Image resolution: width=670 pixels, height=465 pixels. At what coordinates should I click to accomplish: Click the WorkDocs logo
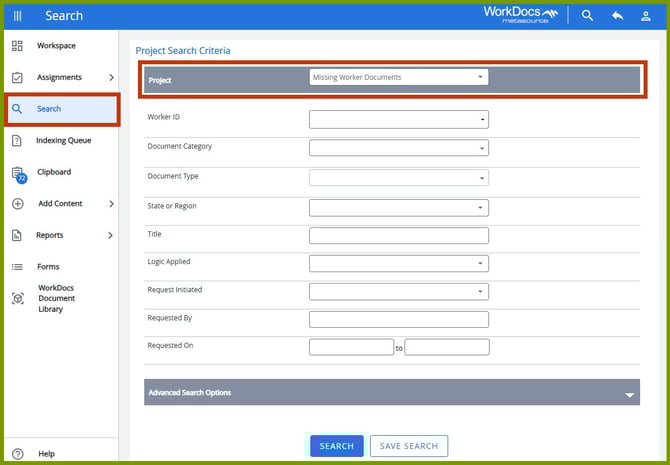point(520,15)
